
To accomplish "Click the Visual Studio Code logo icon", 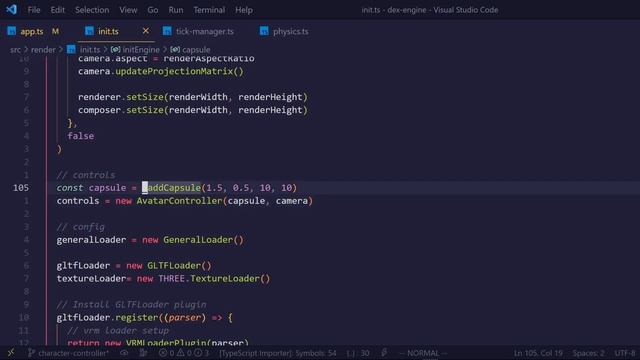I will pyautogui.click(x=11, y=9).
